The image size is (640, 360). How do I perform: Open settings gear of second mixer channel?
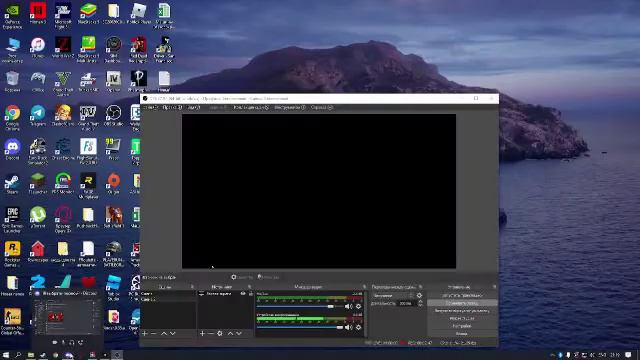point(358,327)
